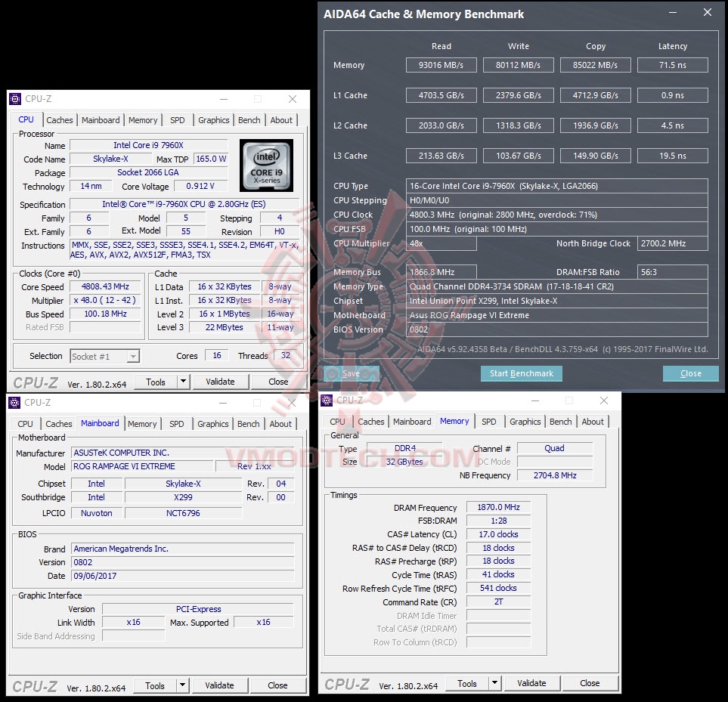728x702 pixels.
Task: Open About tab in Mainboard CPU-Z window
Action: (x=280, y=424)
